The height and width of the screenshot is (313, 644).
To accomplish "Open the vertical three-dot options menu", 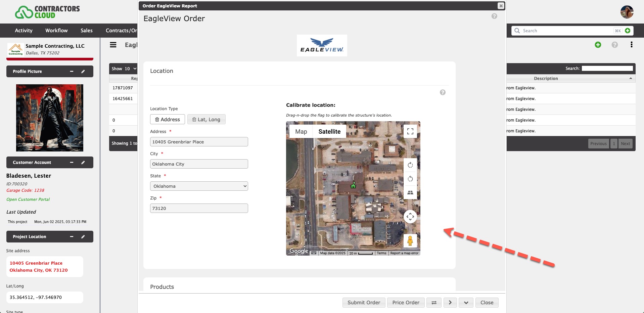I will point(631,45).
